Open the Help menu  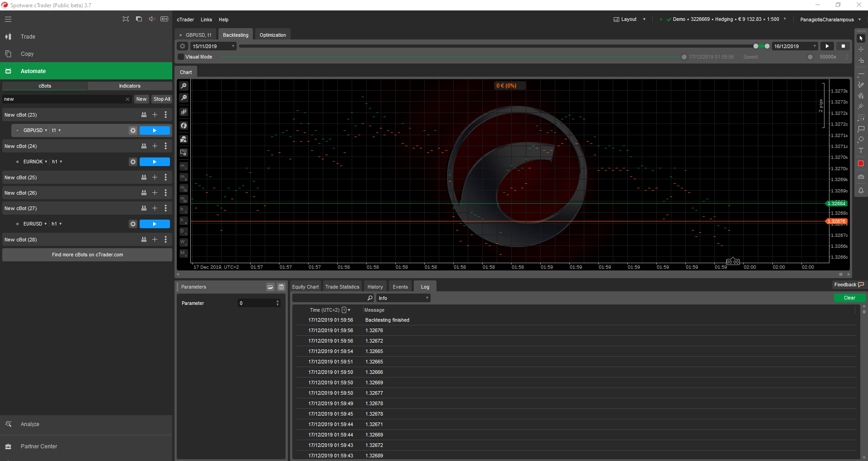(223, 20)
